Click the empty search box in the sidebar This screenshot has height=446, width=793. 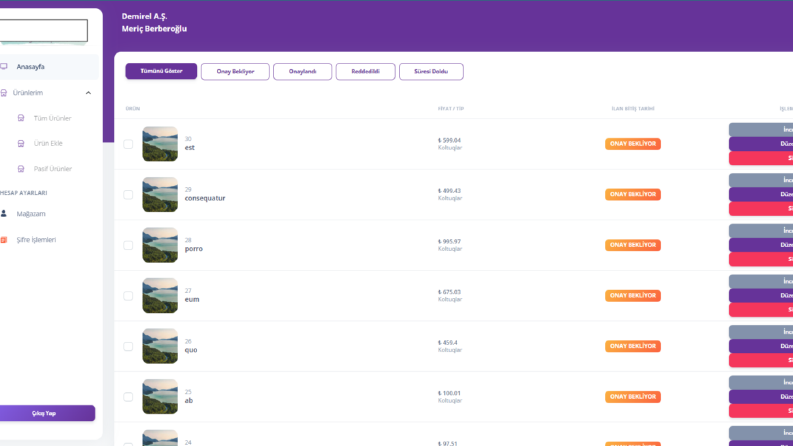(43, 30)
